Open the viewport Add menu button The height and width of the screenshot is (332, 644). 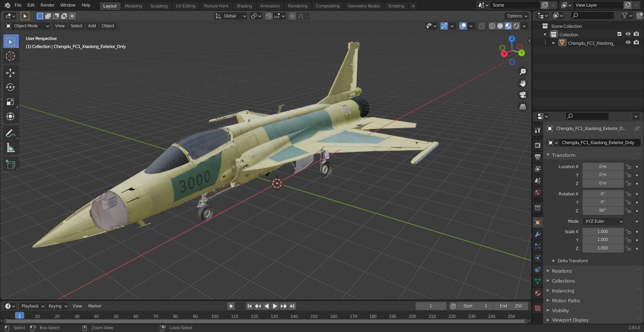click(x=92, y=26)
